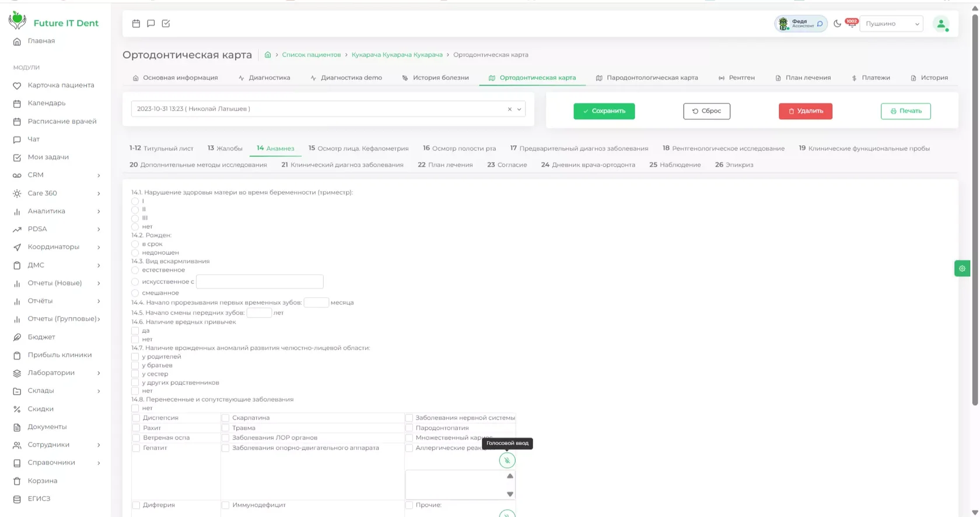Expand Аналитика menu in sidebar
Screen dimensions: 980x517
point(55,211)
